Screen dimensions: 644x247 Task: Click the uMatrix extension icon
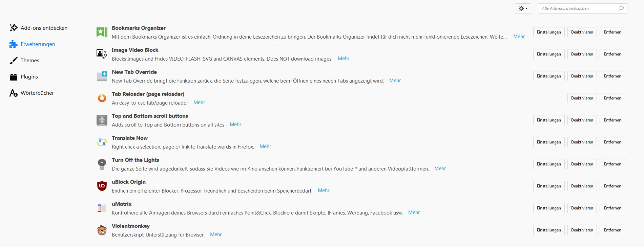click(102, 208)
